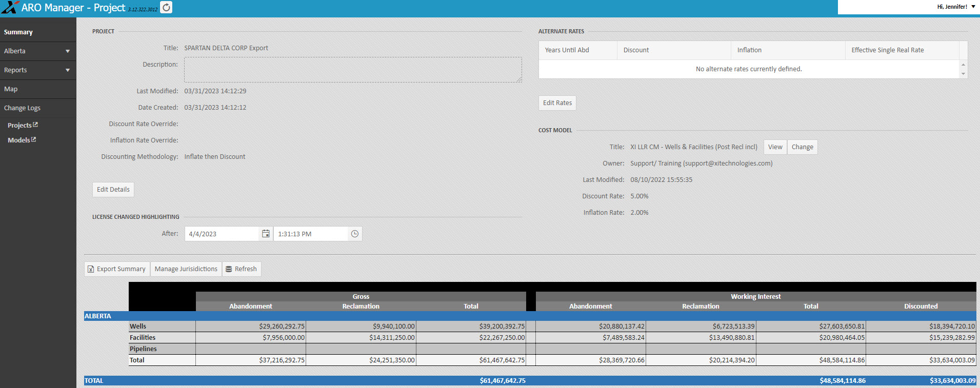Image resolution: width=980 pixels, height=388 pixels.
Task: Click the ARO Manager X logo icon
Action: [x=10, y=7]
